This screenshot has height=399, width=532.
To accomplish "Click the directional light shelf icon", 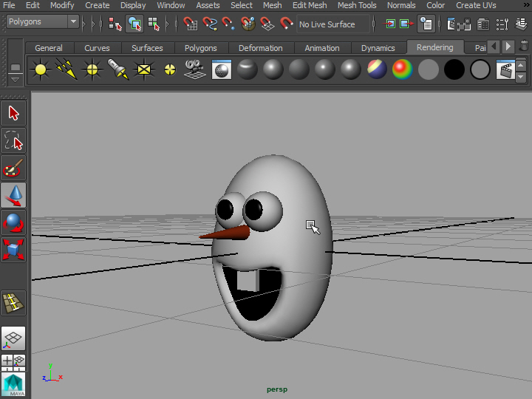I will point(66,70).
